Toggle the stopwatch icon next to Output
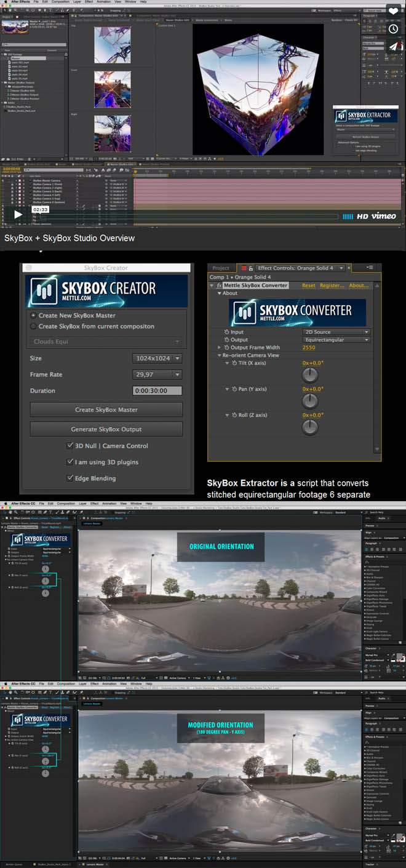This screenshot has width=406, height=868. click(226, 340)
